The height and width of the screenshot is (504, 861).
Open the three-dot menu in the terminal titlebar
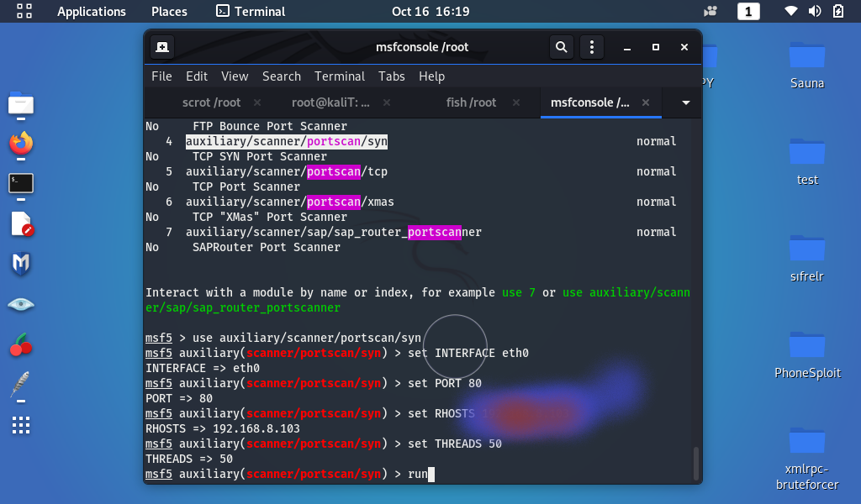(592, 47)
